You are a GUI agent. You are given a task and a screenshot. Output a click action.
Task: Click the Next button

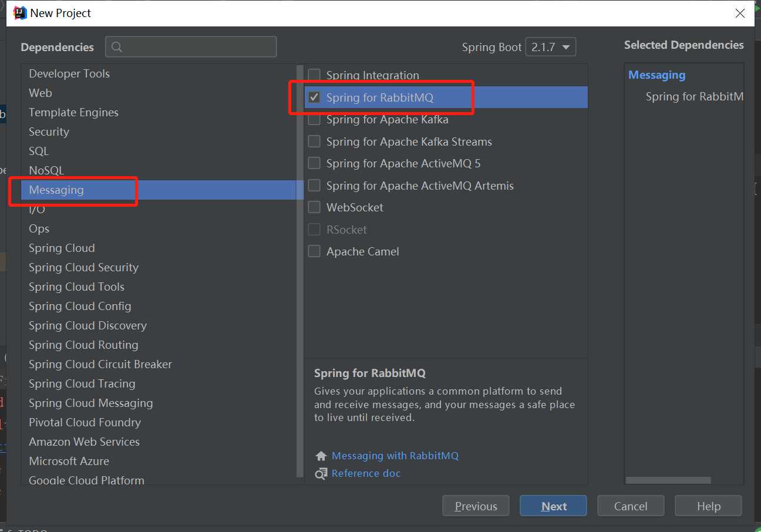click(553, 506)
